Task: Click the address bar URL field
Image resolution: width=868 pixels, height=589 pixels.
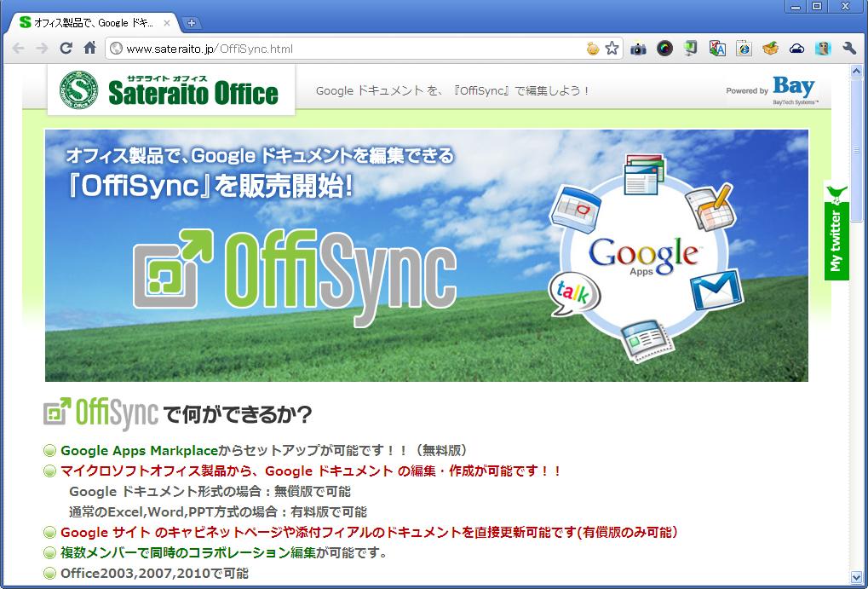Action: 341,49
